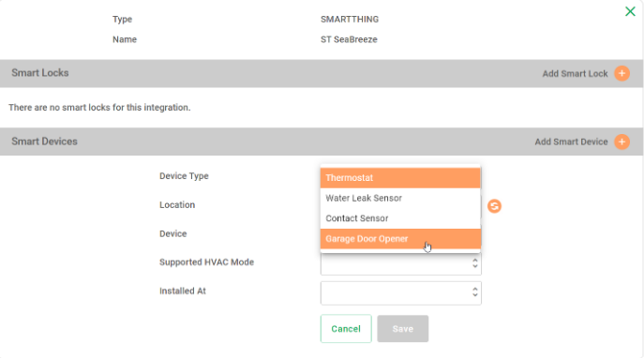644x358 pixels.
Task: Click the orange refresh icon beside Location
Action: tap(494, 206)
